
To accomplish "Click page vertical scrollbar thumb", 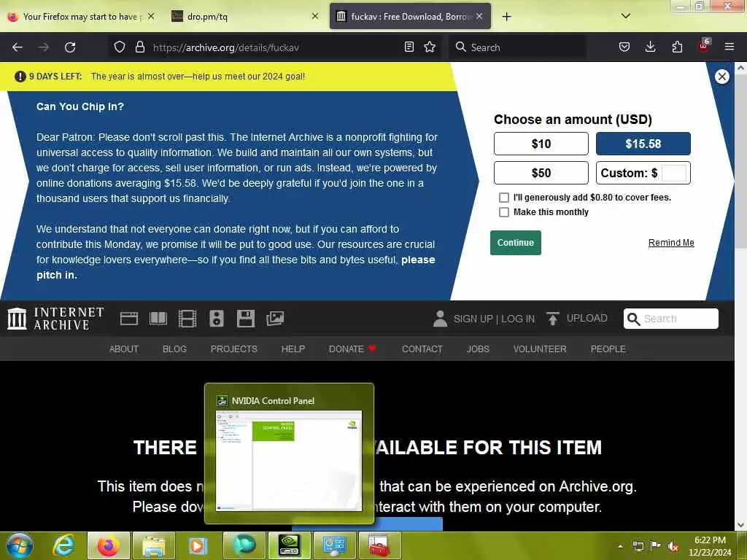I will (740, 162).
